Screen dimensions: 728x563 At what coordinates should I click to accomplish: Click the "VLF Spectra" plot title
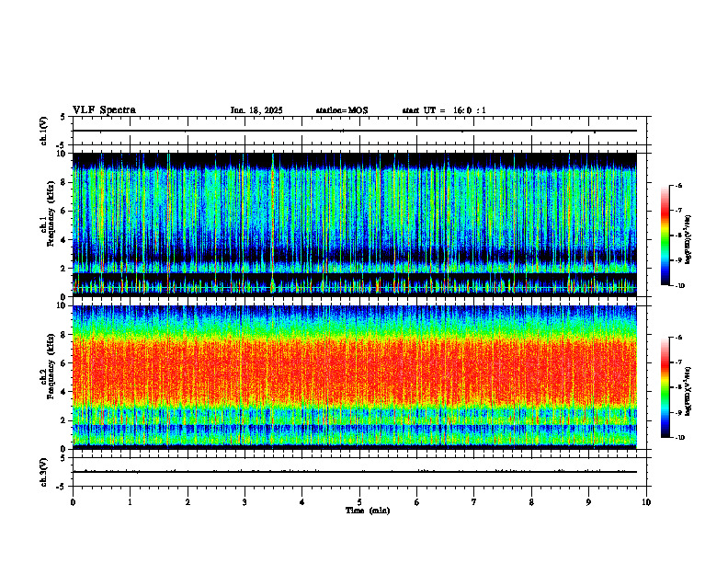(104, 110)
